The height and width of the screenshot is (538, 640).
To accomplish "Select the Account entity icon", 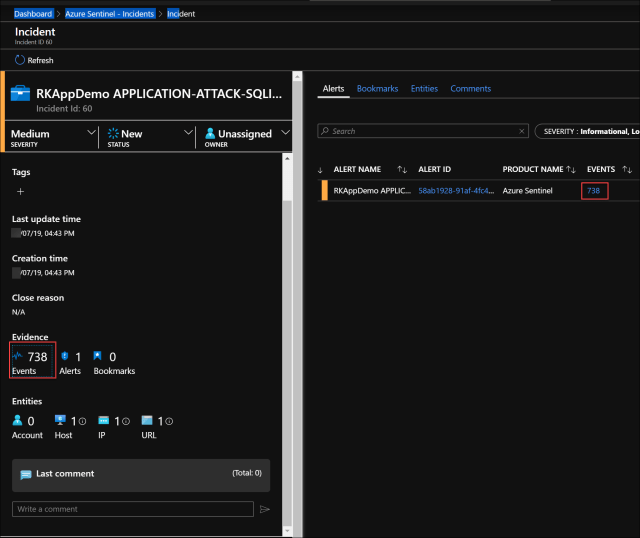I will tap(19, 421).
